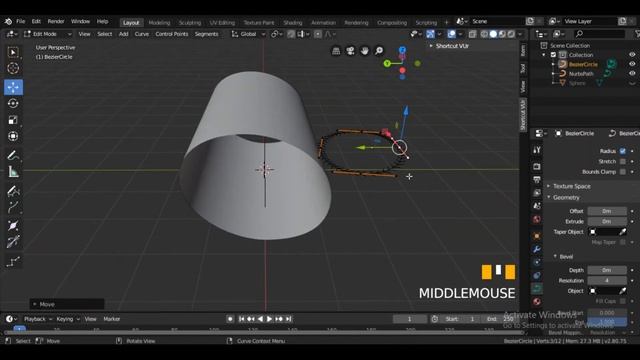Open the Edit Mode dropdown
Image resolution: width=640 pixels, height=360 pixels.
pyautogui.click(x=48, y=34)
